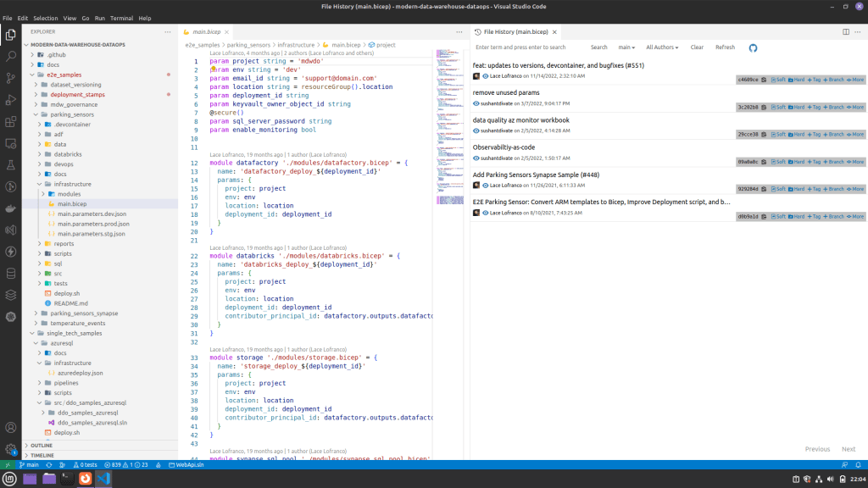Open main.parameters.dev.json in the explorer
Viewport: 868px width, 488px height.
[91, 213]
